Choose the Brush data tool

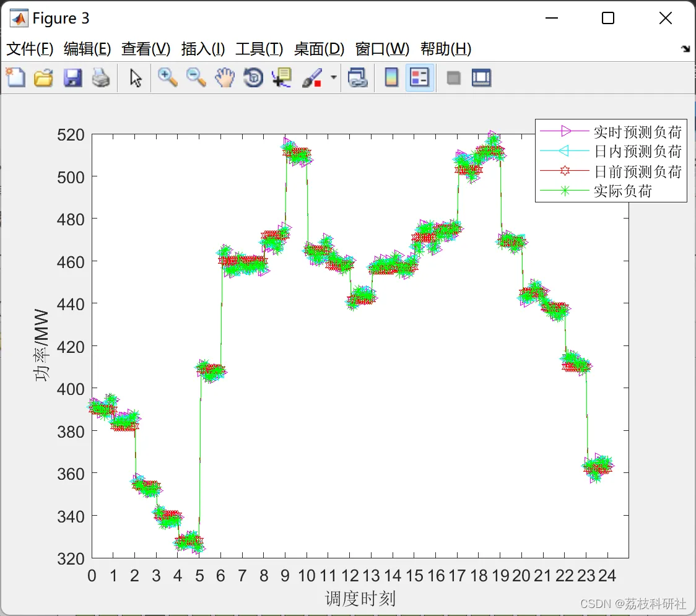(x=312, y=77)
